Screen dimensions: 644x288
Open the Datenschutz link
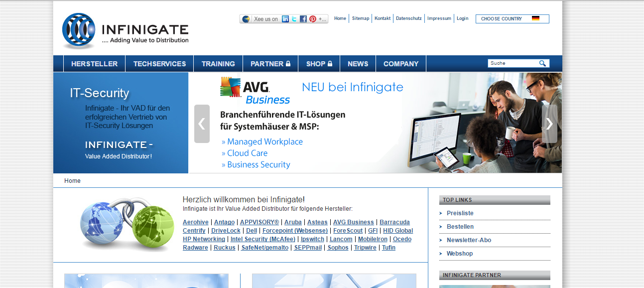click(x=409, y=18)
